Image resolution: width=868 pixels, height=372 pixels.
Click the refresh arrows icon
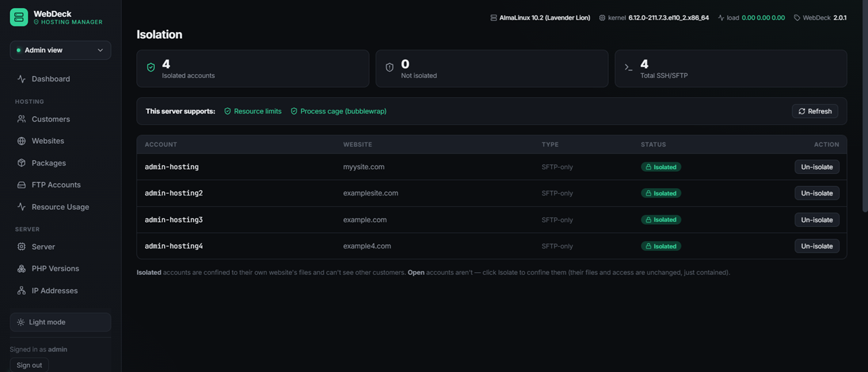point(802,111)
